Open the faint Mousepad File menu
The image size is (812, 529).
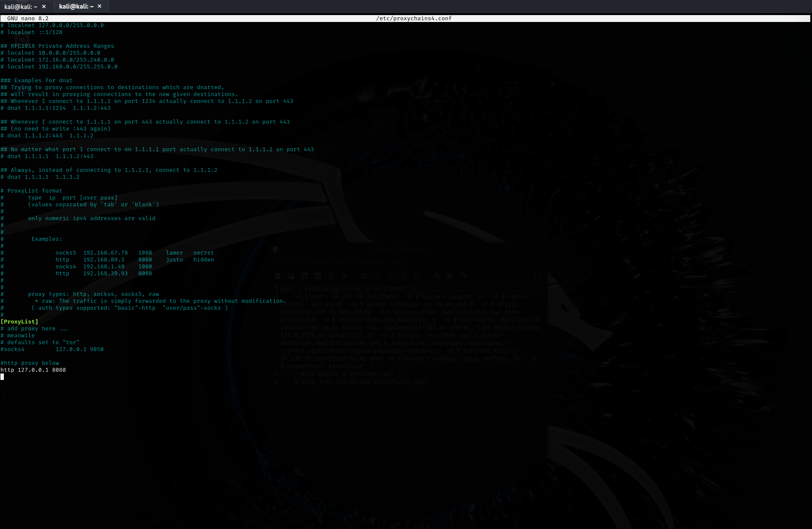point(278,261)
